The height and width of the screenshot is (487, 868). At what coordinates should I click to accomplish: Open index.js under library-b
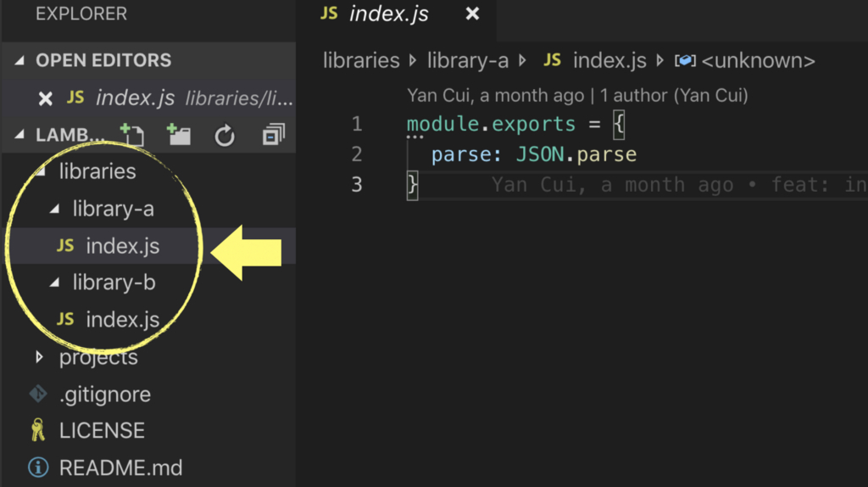tap(122, 320)
